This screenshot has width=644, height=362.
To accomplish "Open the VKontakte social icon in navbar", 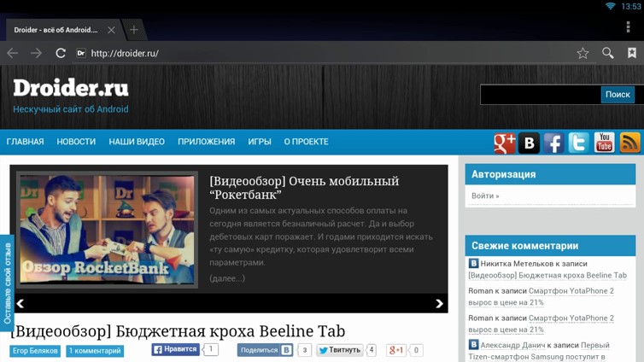I will coord(529,143).
